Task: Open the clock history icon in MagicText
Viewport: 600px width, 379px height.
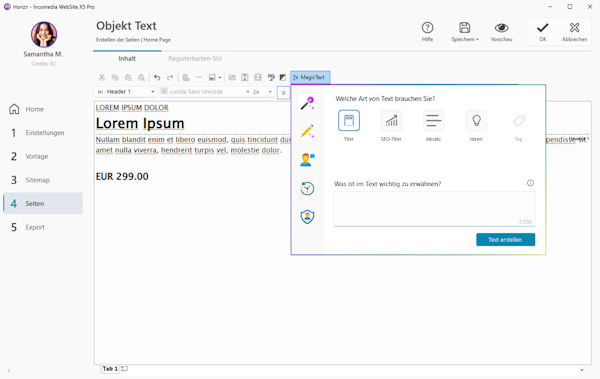Action: click(x=307, y=188)
